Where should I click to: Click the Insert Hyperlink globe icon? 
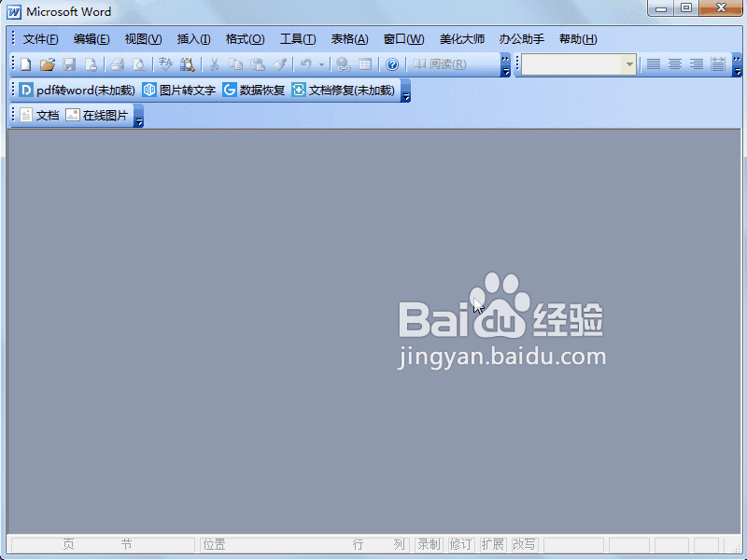[343, 64]
